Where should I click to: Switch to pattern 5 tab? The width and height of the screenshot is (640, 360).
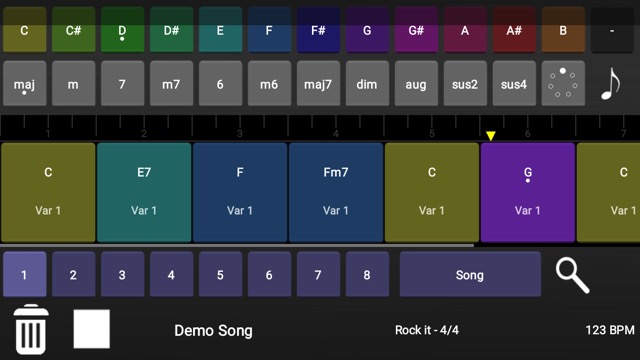220,274
